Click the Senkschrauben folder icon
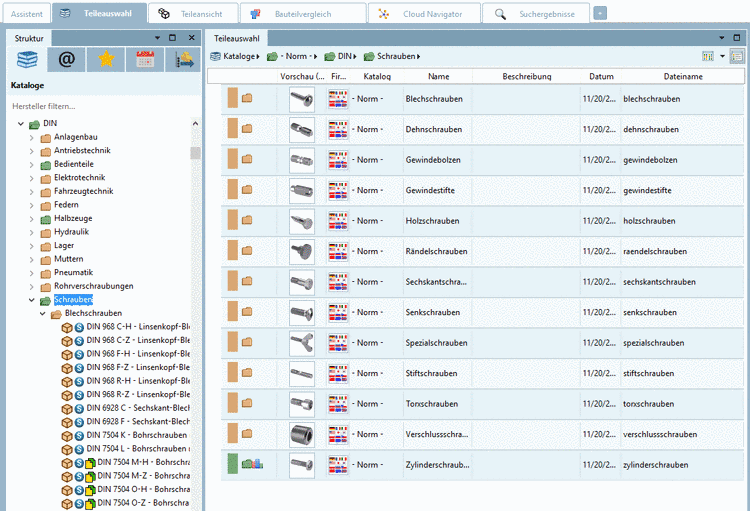The height and width of the screenshot is (511, 750). pyautogui.click(x=247, y=311)
